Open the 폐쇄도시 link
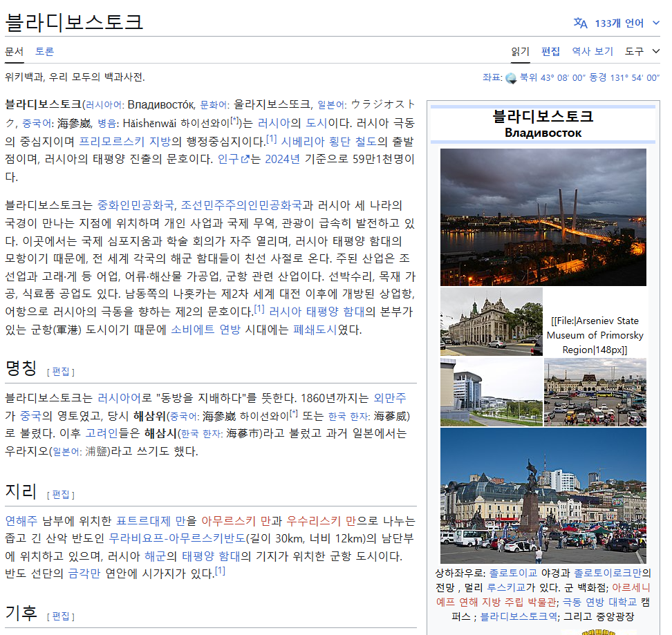The image size is (672, 635). pyautogui.click(x=315, y=330)
